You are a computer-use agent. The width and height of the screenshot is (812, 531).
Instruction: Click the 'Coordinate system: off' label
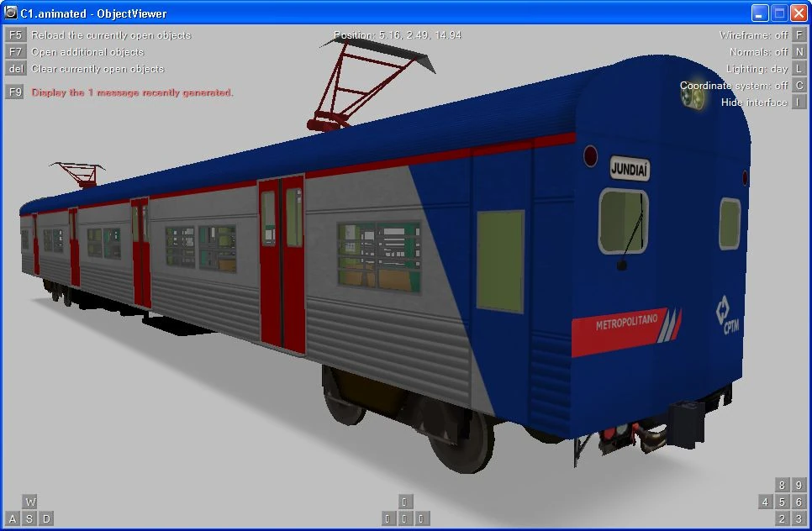pyautogui.click(x=734, y=86)
